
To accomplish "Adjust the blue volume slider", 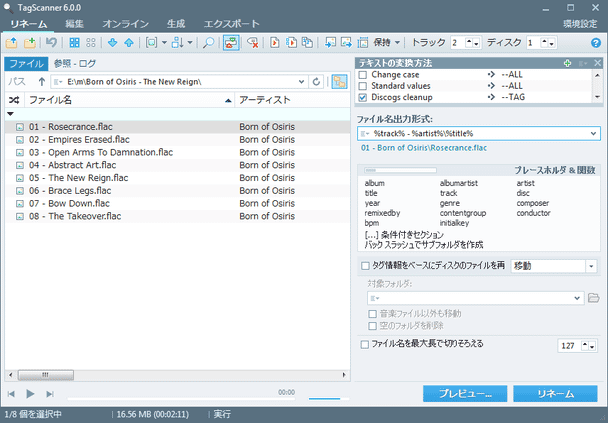I will [x=329, y=398].
